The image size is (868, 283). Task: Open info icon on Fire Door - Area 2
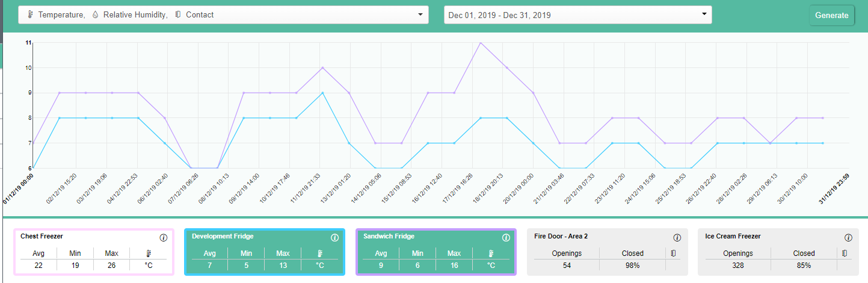pos(677,238)
